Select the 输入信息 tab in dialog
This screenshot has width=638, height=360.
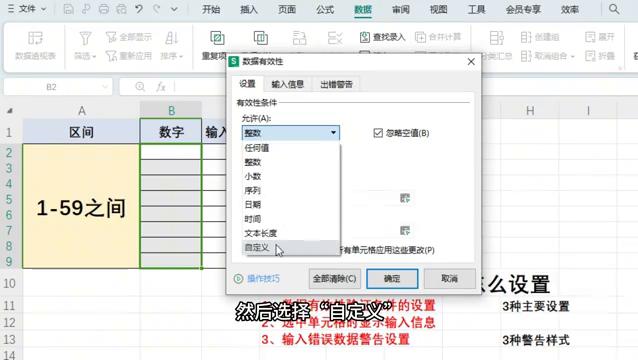click(x=287, y=84)
